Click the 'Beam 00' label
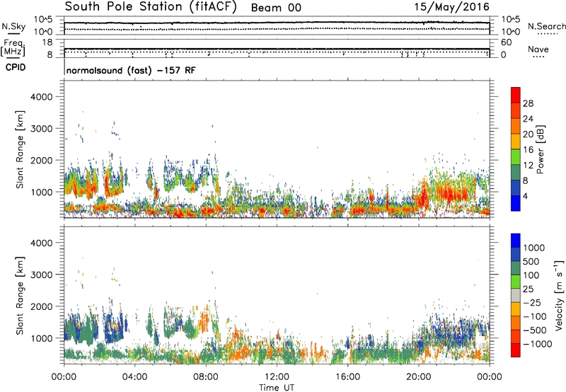 click(276, 8)
